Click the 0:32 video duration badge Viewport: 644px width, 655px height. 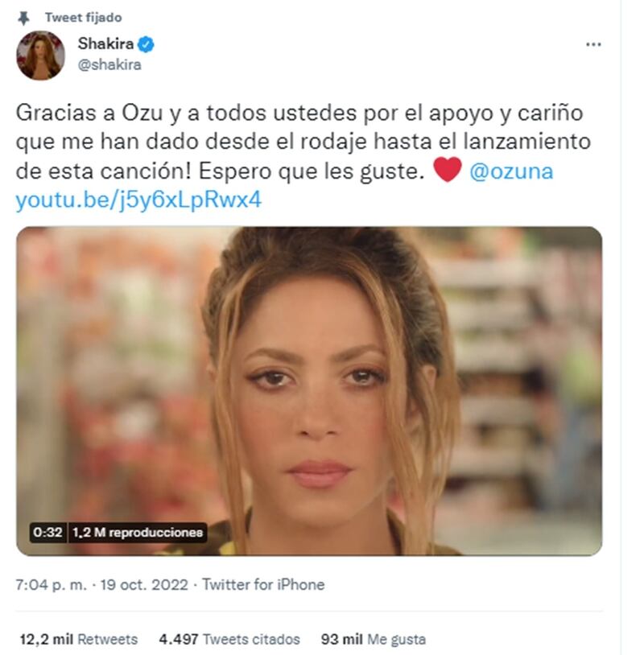point(48,533)
